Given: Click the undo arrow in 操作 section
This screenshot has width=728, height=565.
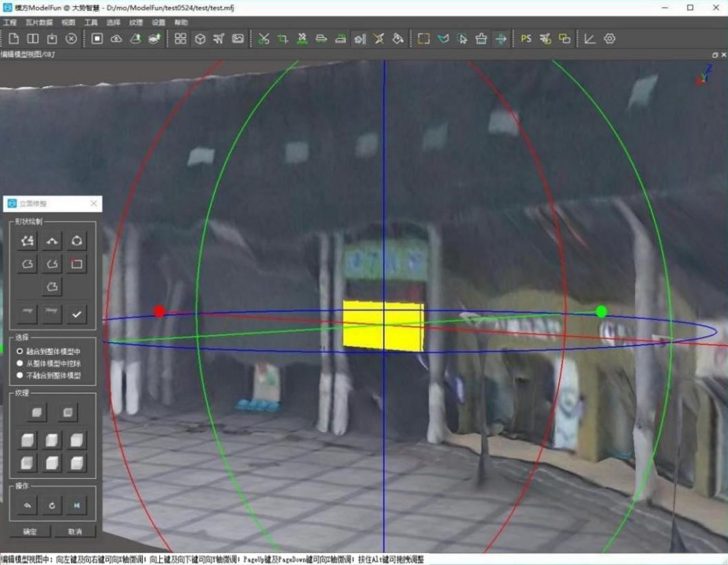Looking at the screenshot, I should click(x=28, y=505).
